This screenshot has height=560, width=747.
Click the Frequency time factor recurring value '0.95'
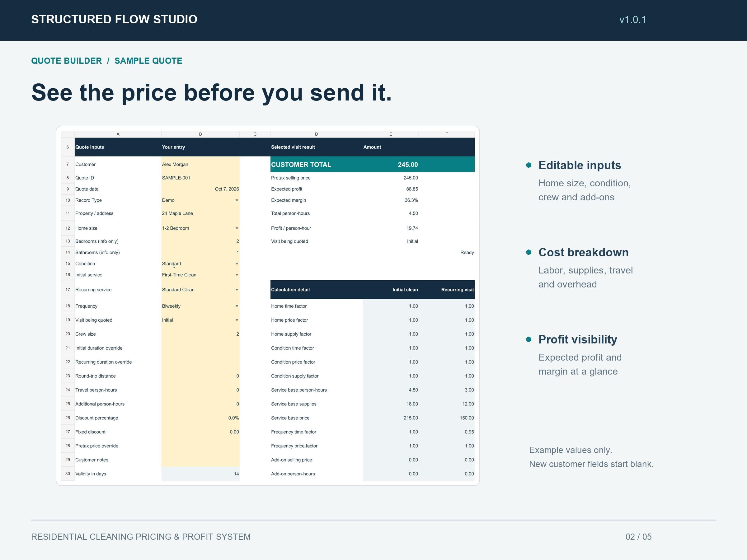[x=469, y=432]
